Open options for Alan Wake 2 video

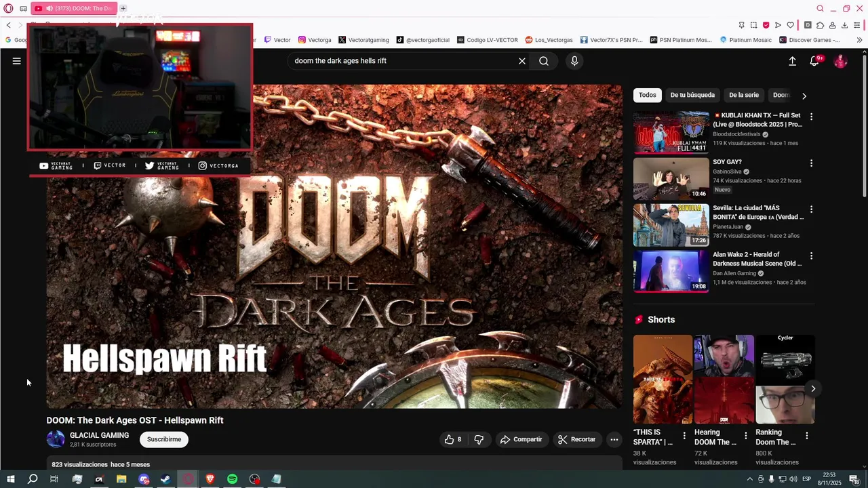pos(811,256)
